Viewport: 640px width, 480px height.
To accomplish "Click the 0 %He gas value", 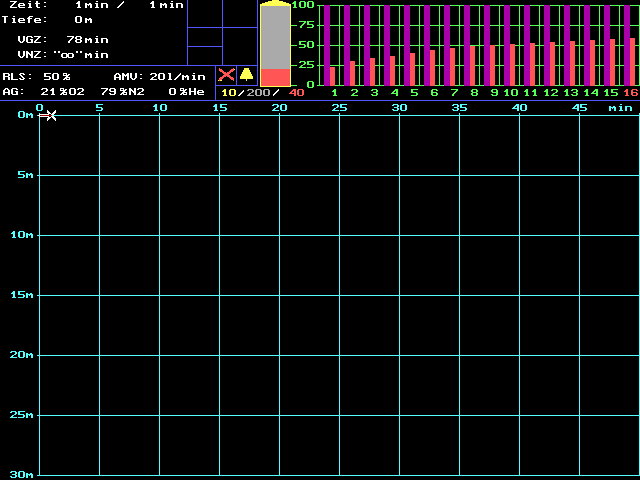I will coord(186,91).
